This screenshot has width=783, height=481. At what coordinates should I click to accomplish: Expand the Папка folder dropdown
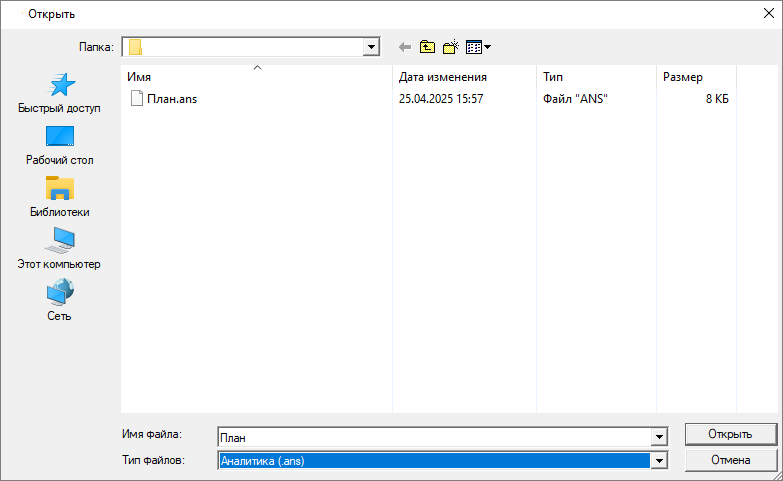click(371, 47)
